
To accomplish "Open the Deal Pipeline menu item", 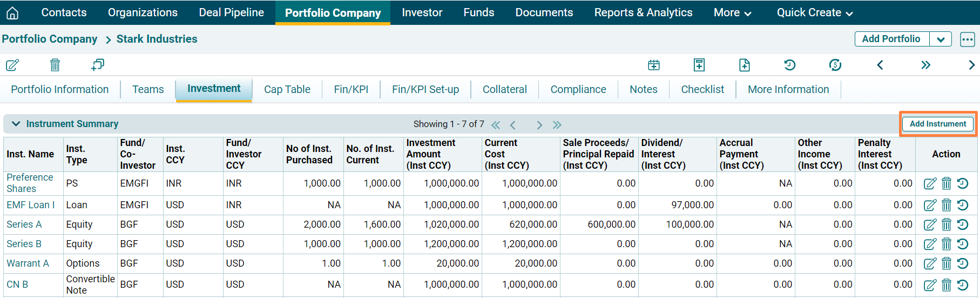I will click(231, 13).
